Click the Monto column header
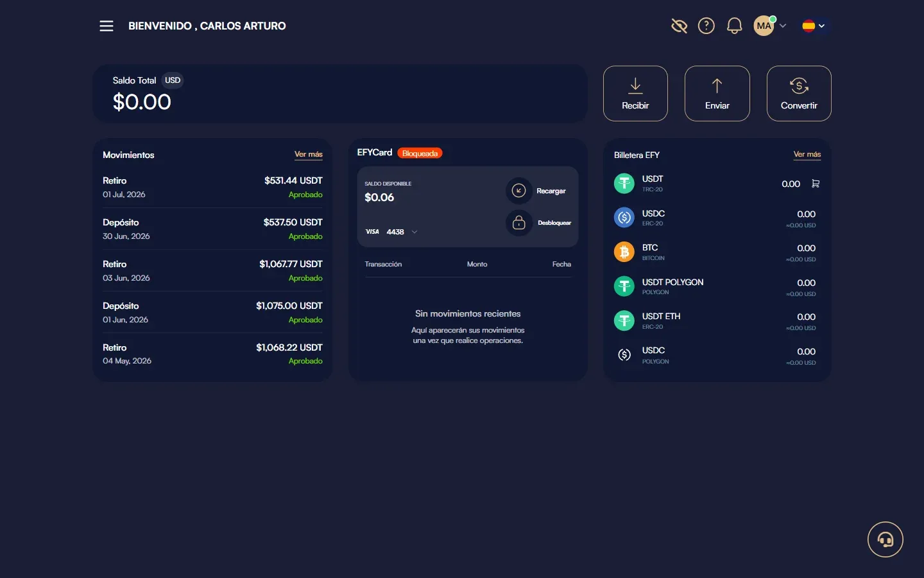Screen dimensions: 924x578 (477, 264)
